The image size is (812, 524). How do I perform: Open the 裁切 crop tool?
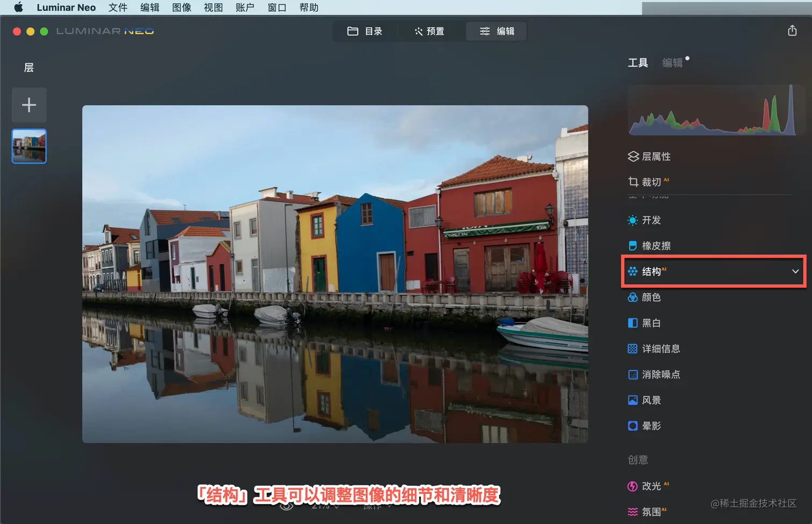649,182
